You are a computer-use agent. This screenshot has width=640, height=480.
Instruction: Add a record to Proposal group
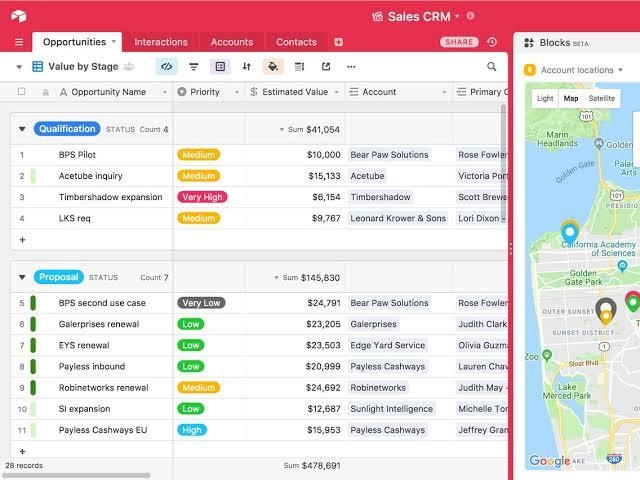point(22,451)
